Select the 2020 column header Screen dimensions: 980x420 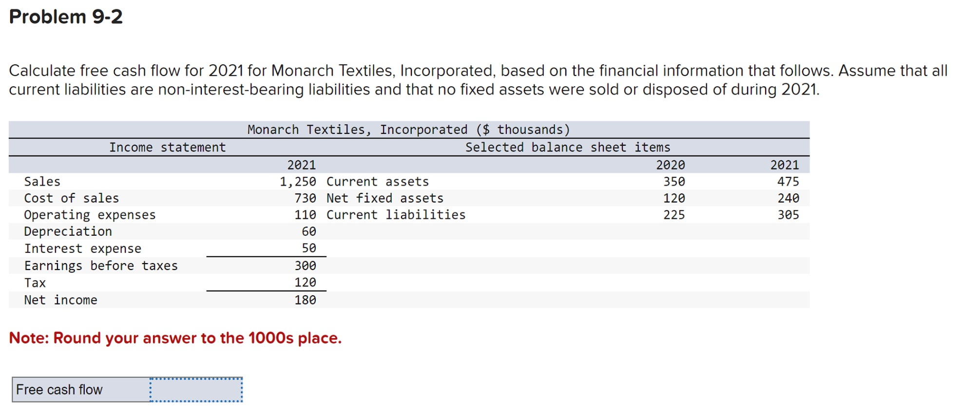(x=671, y=165)
